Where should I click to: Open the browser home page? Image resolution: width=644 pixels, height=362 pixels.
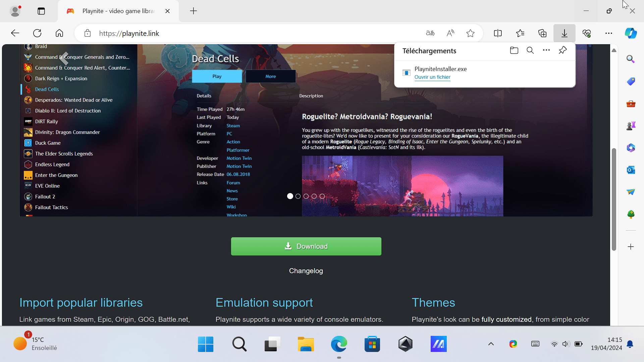coord(59,33)
